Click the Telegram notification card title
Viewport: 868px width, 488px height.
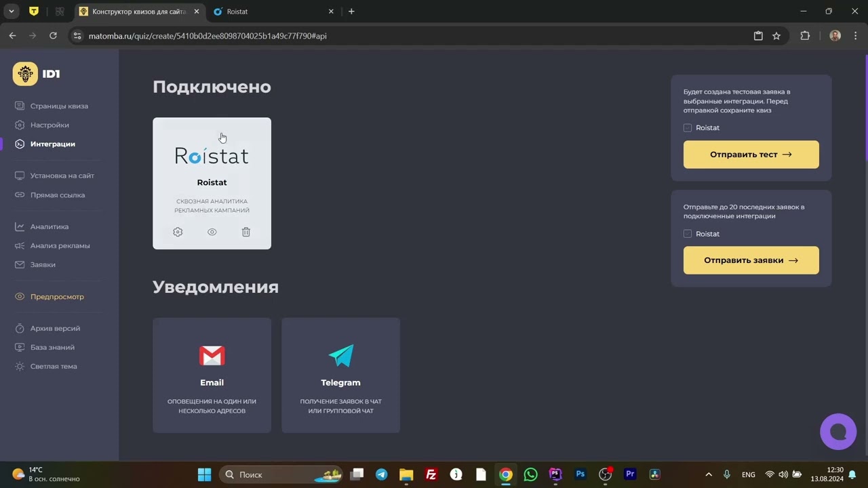[340, 382]
